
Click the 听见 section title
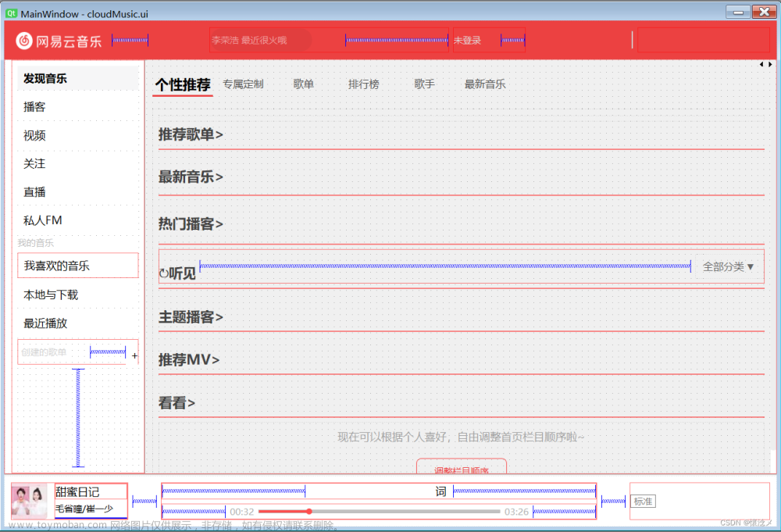pos(182,273)
